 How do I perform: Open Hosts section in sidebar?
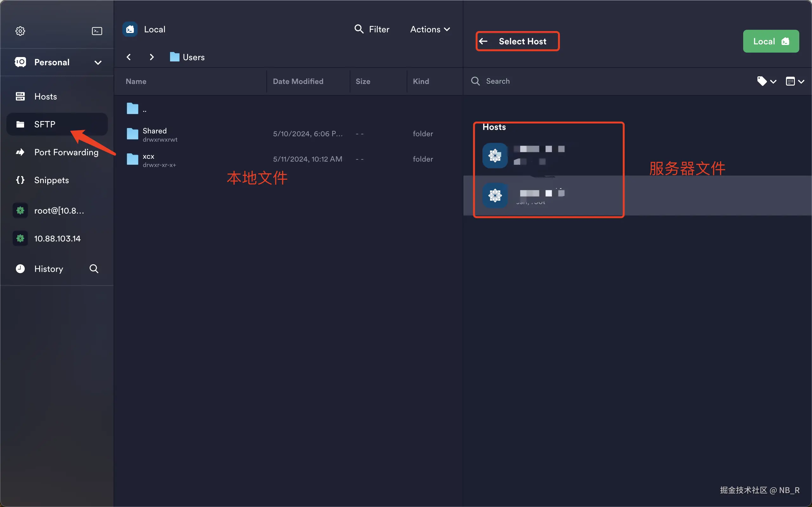[x=46, y=97]
